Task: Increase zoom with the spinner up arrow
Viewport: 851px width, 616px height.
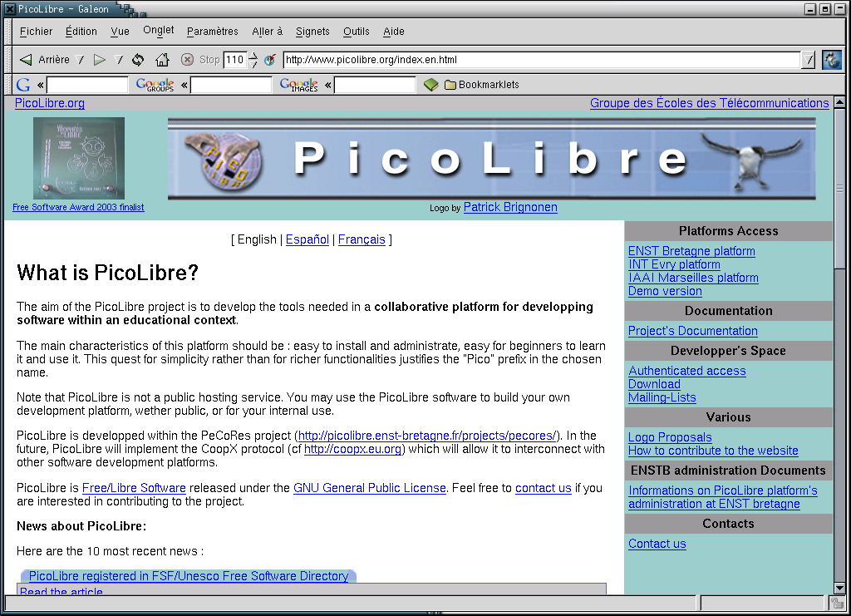Action: [x=253, y=56]
